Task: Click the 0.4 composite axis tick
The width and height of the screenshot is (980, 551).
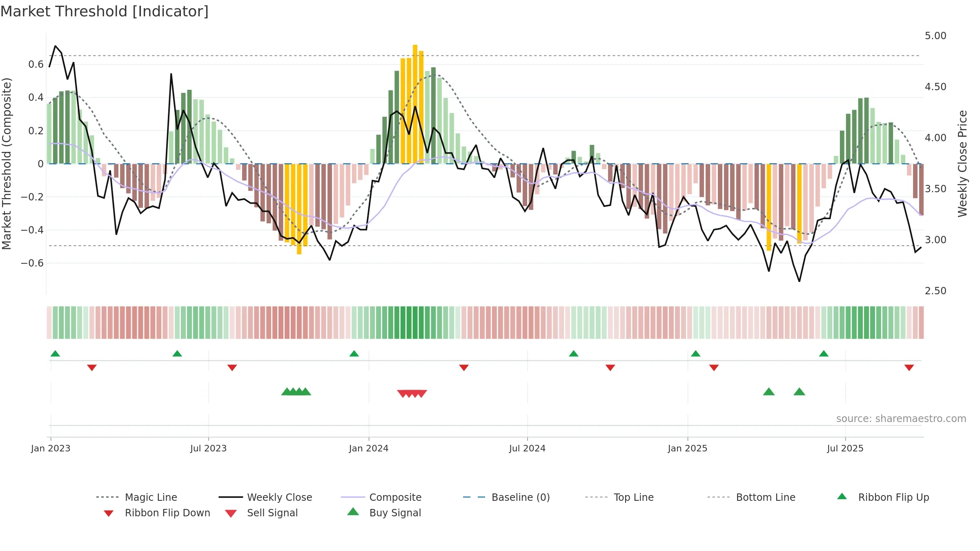Action: (x=36, y=97)
